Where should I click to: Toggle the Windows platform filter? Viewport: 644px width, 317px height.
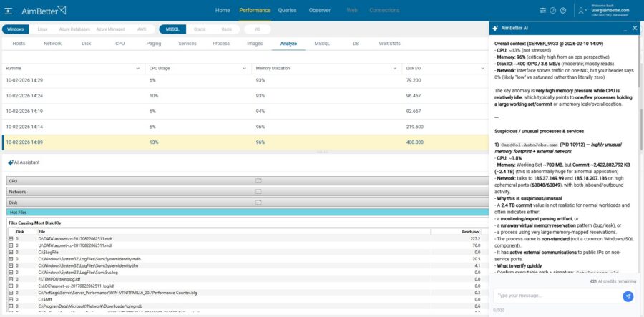(15, 29)
